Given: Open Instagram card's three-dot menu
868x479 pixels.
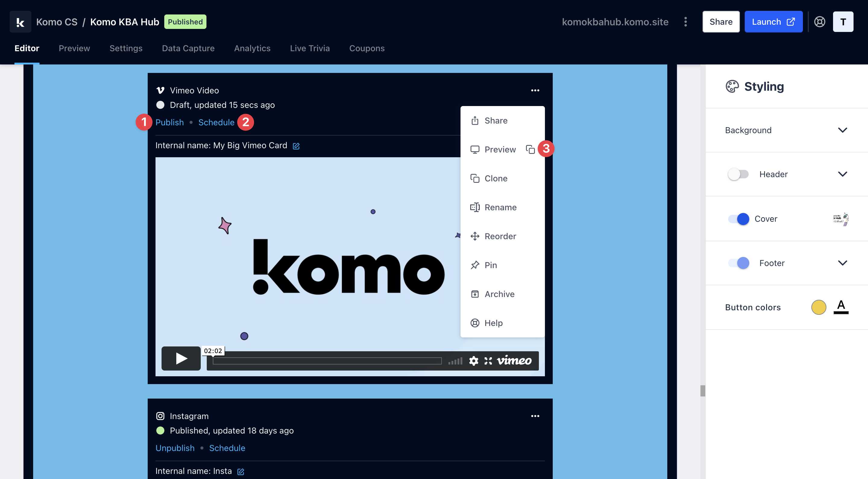Looking at the screenshot, I should 535,416.
